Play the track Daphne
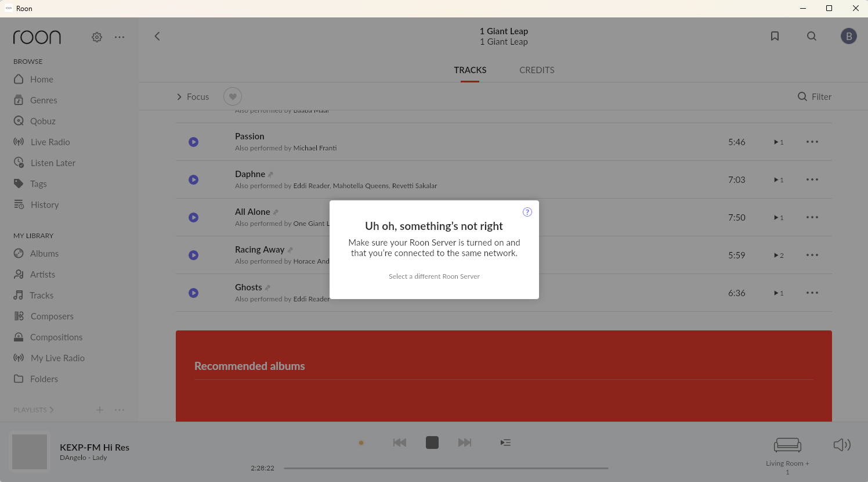Viewport: 868px width, 482px height. pos(194,180)
